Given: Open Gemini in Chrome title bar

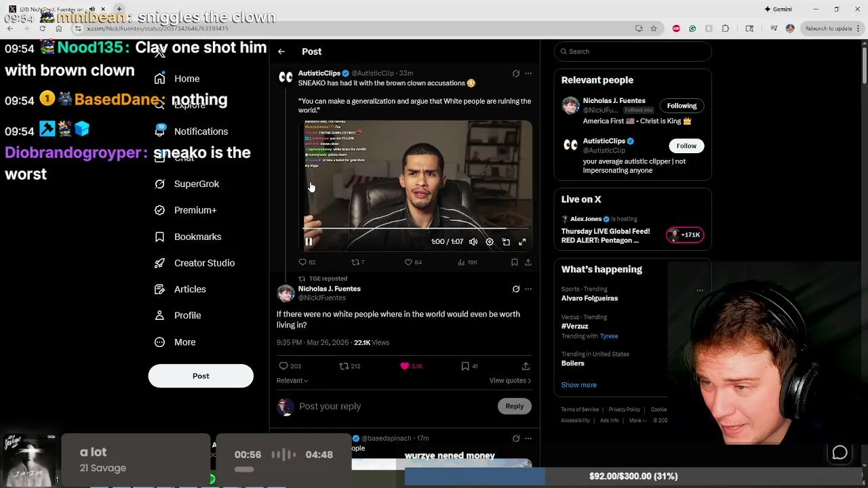Looking at the screenshot, I should click(x=778, y=9).
